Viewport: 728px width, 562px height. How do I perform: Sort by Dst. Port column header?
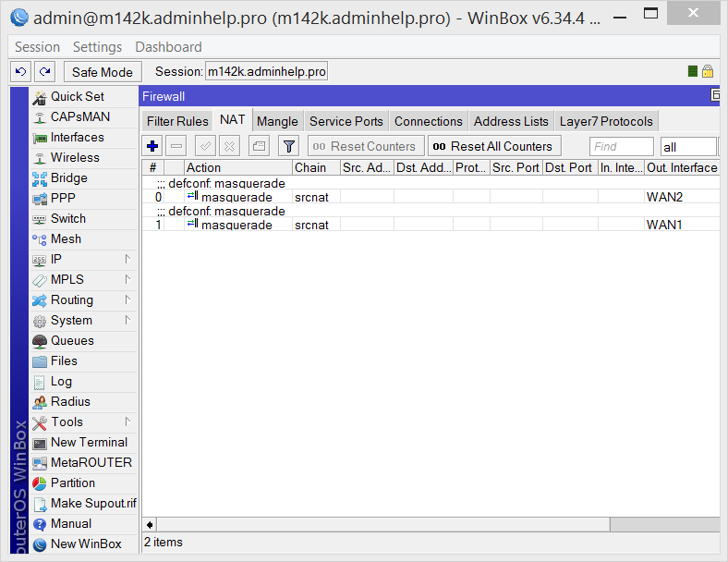[x=570, y=167]
